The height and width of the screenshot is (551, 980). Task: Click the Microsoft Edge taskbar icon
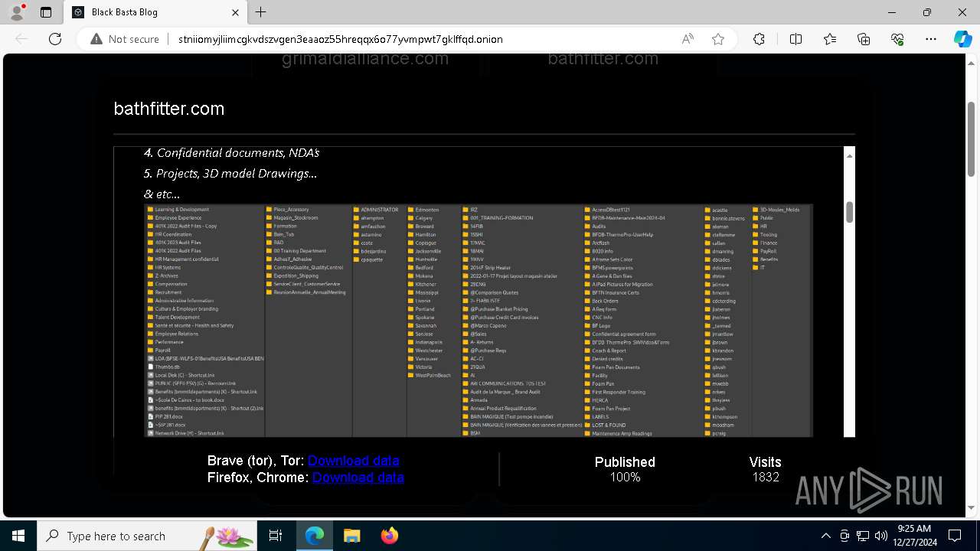[x=315, y=536]
